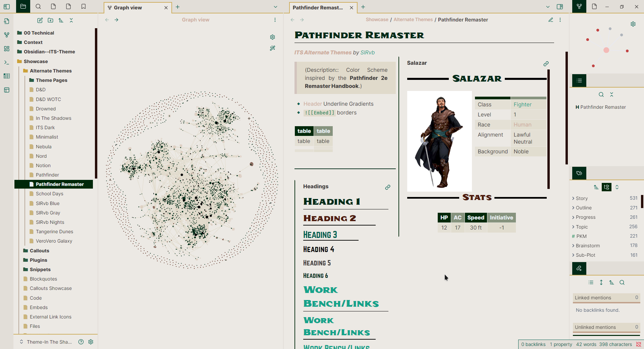Expand Linked mentions section
Image resolution: width=644 pixels, height=349 pixels.
(x=606, y=298)
